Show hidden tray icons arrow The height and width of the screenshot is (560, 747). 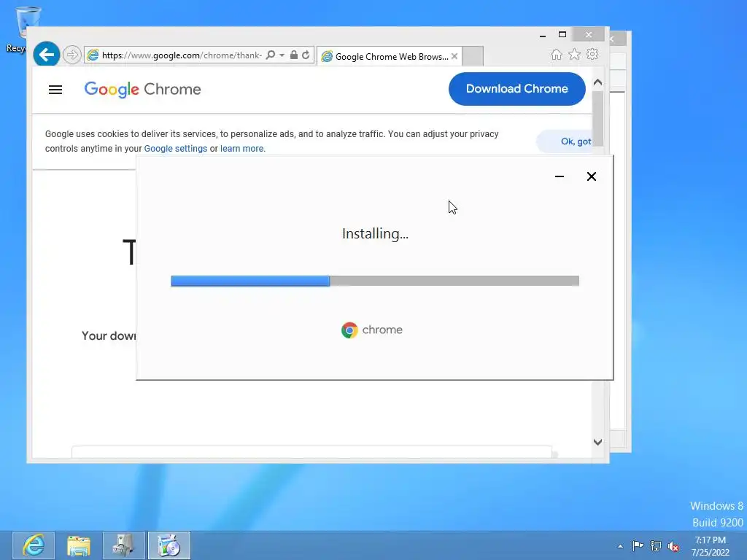pyautogui.click(x=620, y=546)
